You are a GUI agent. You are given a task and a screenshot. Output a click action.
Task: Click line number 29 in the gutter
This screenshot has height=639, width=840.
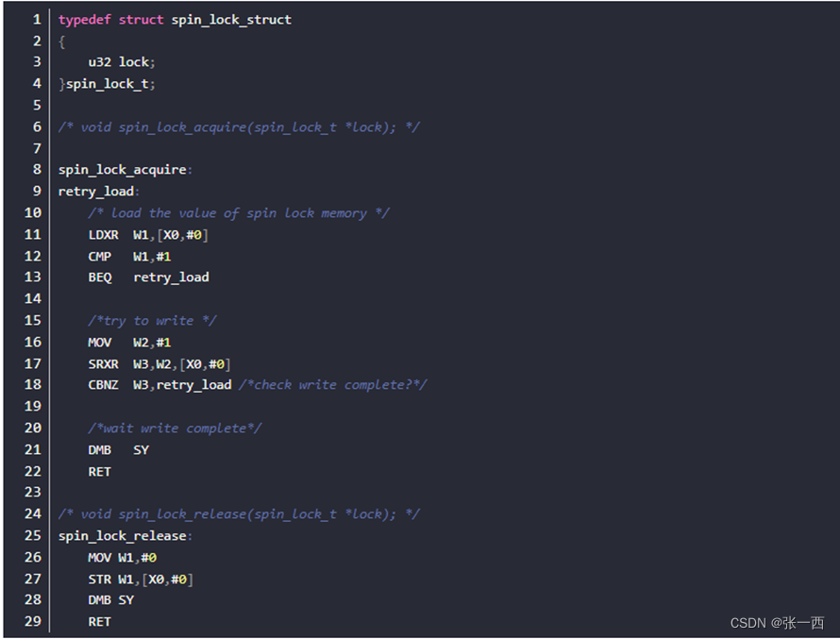click(33, 621)
